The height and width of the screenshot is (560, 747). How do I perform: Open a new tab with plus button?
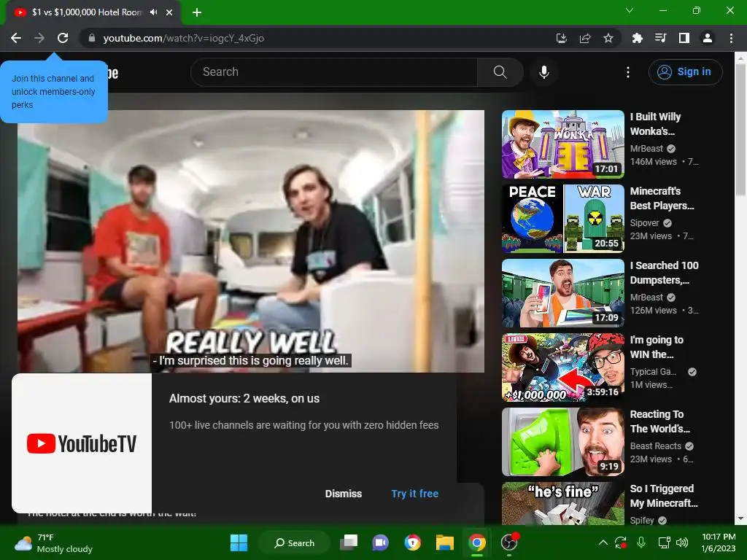[197, 12]
